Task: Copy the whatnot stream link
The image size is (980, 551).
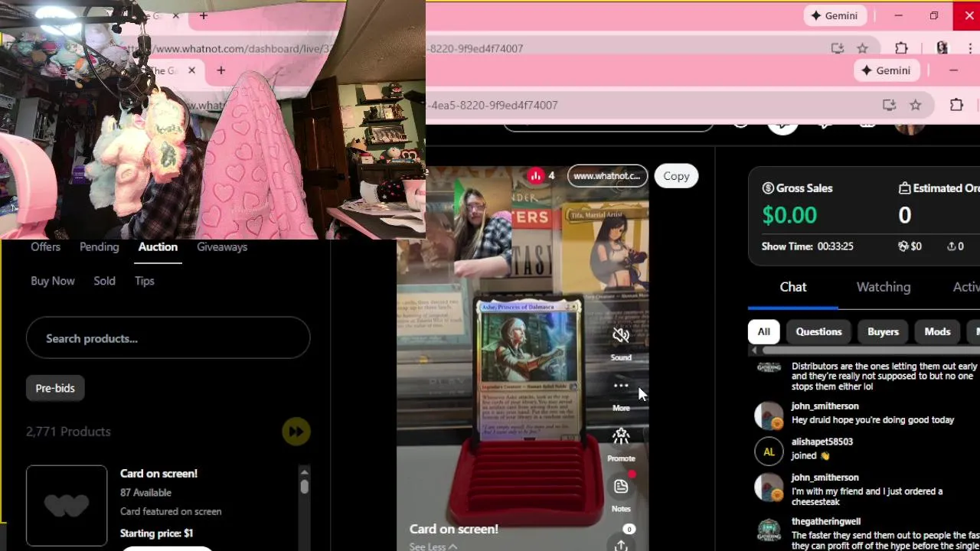Action: [x=676, y=176]
